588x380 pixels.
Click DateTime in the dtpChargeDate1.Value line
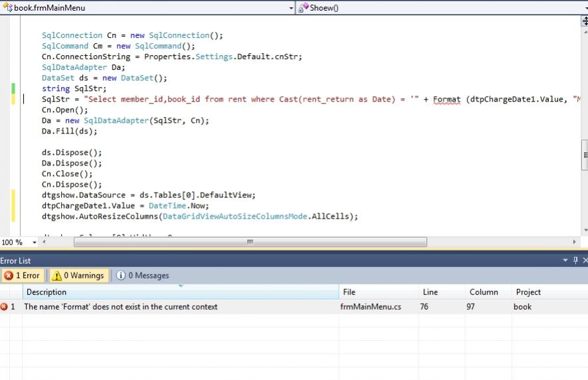[x=167, y=206]
